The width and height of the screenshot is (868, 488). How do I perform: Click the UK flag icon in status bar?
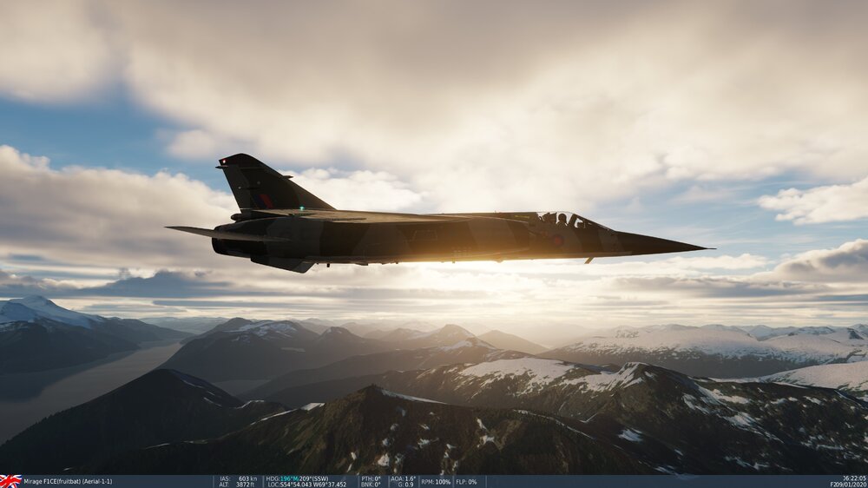[x=10, y=481]
